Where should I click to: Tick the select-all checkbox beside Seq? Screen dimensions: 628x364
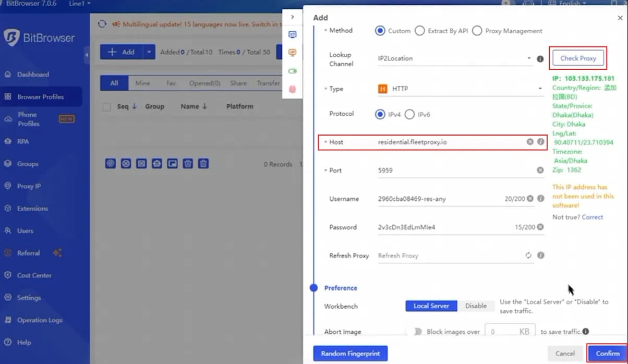pyautogui.click(x=107, y=107)
